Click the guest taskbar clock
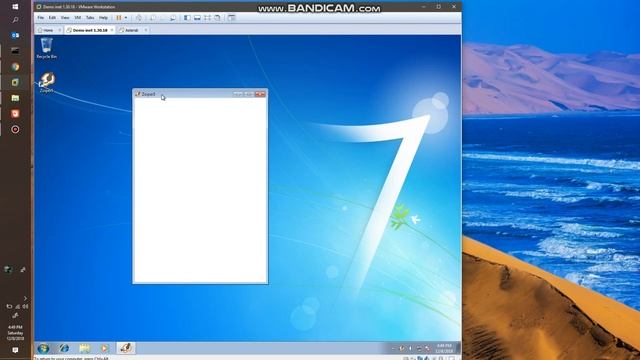The width and height of the screenshot is (640, 360). [444, 348]
